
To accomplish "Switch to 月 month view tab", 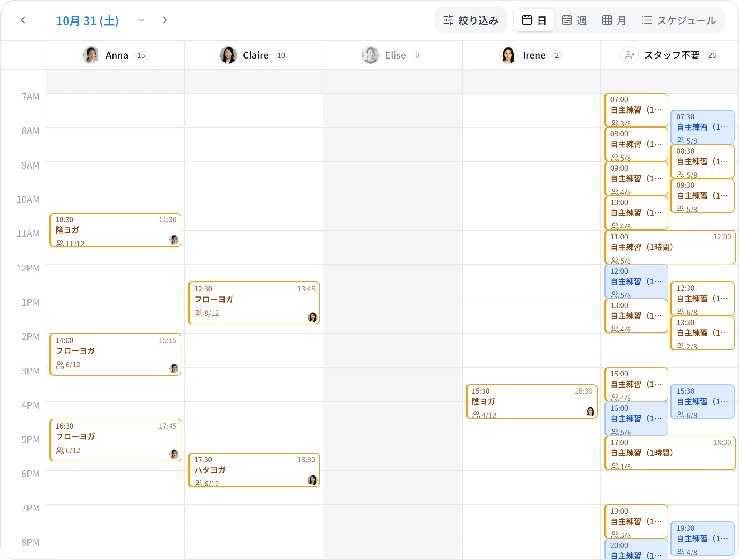I will coord(614,20).
